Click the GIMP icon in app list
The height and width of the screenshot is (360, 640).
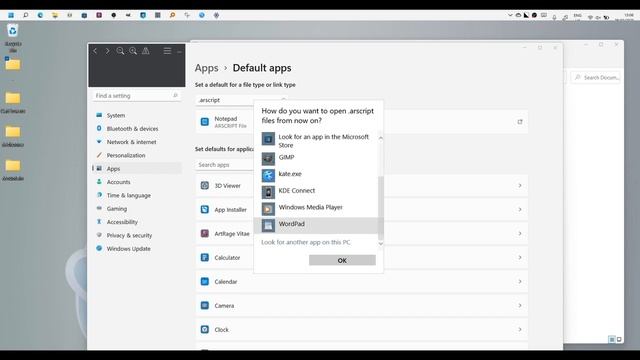[x=268, y=158]
